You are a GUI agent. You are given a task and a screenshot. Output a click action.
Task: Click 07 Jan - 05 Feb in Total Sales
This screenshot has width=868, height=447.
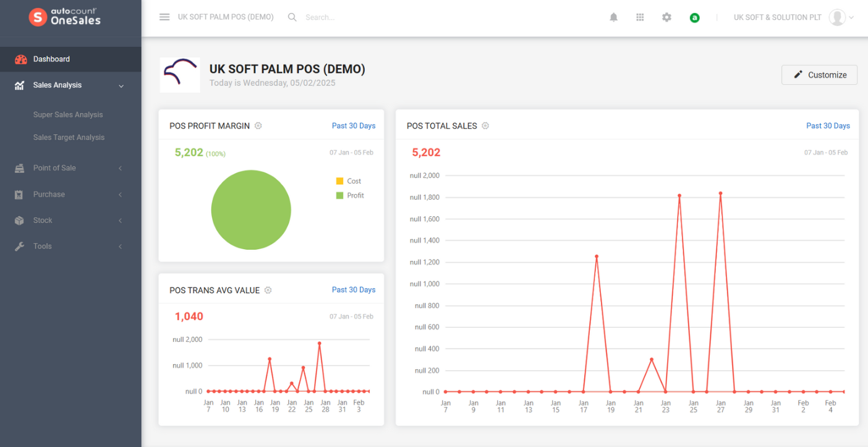826,152
